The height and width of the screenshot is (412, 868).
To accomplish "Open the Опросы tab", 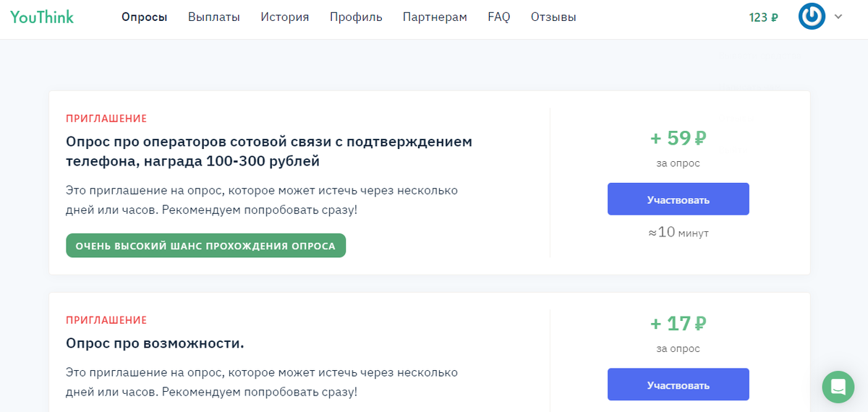I will pos(144,17).
